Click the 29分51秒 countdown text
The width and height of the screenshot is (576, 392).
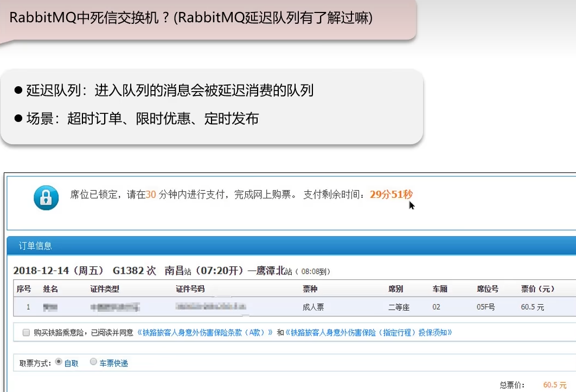click(x=391, y=194)
